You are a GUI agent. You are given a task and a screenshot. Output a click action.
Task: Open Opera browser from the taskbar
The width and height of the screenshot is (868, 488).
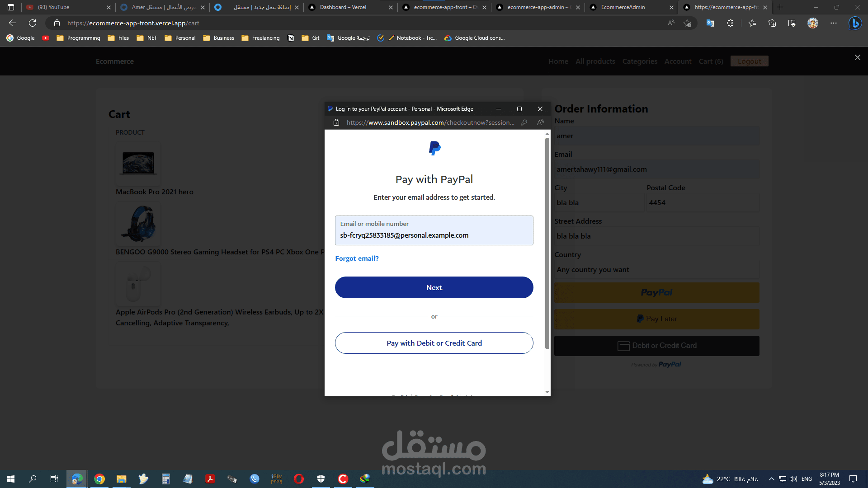298,479
